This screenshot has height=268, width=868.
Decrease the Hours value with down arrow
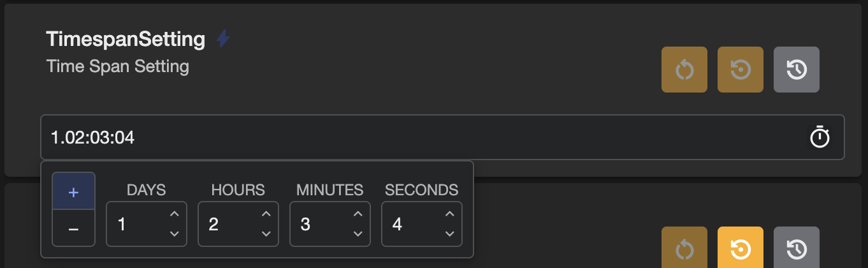[x=266, y=234]
